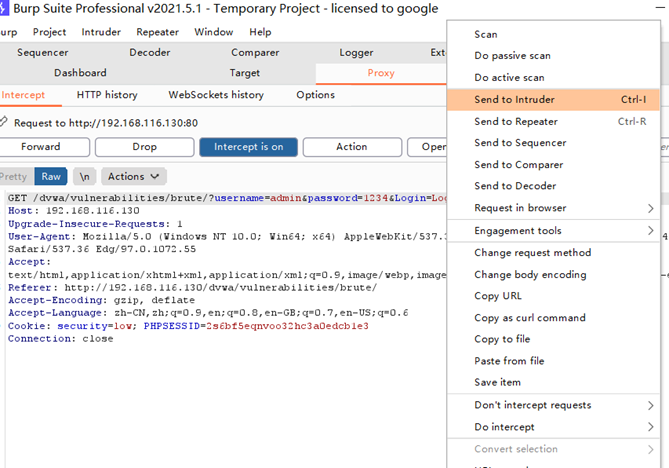The width and height of the screenshot is (669, 468).
Task: Select Change request method
Action: coord(553,253)
